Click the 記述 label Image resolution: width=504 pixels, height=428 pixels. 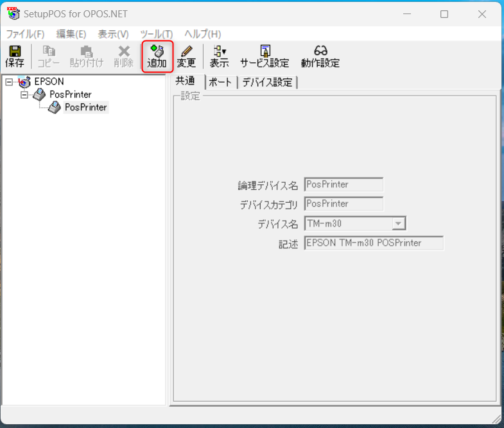click(288, 244)
